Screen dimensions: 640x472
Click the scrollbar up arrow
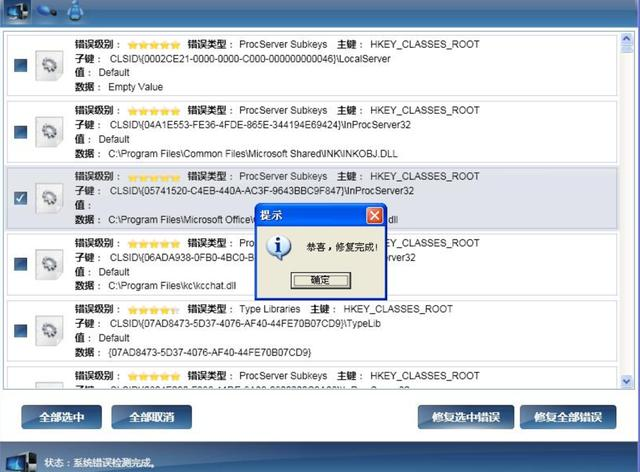tap(627, 38)
